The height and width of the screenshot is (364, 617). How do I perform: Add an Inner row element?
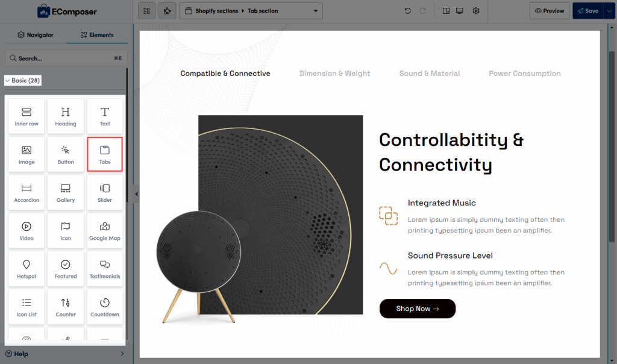[x=27, y=116]
